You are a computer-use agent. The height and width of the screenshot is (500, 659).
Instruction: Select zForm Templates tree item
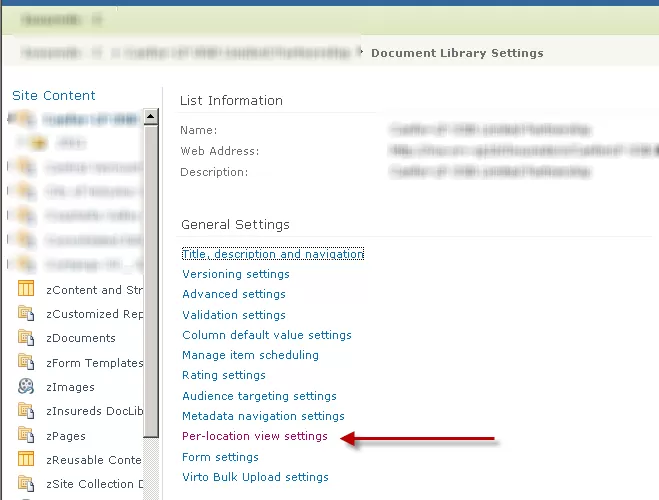pyautogui.click(x=95, y=363)
